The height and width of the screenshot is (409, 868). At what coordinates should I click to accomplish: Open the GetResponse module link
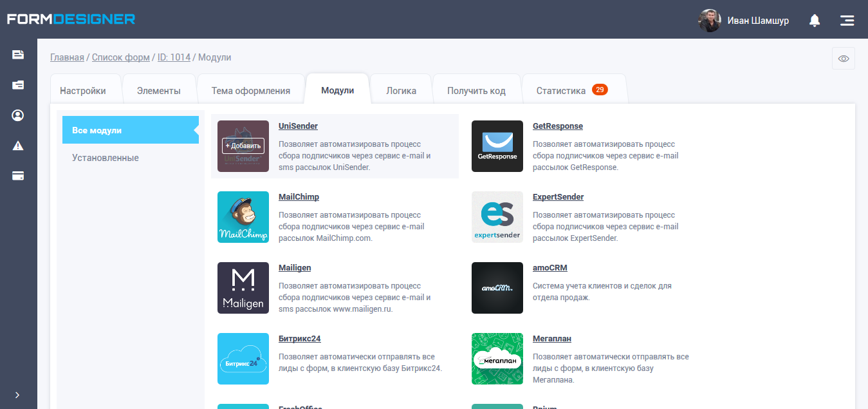tap(557, 126)
